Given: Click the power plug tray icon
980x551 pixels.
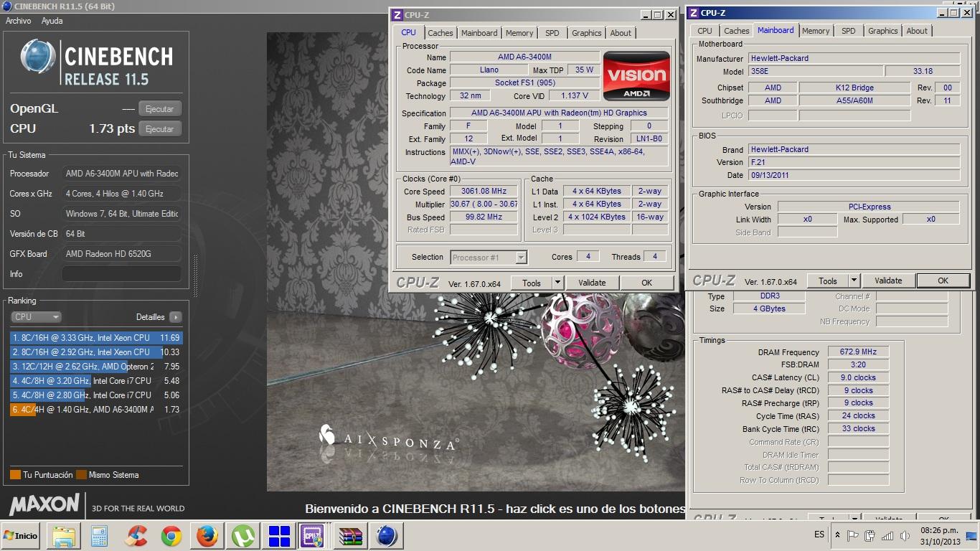Looking at the screenshot, I should [x=870, y=535].
